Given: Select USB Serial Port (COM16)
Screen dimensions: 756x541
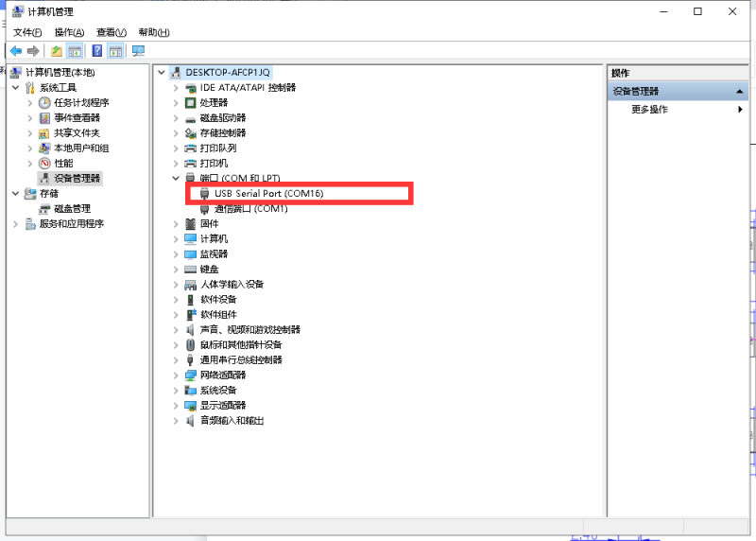Looking at the screenshot, I should [x=268, y=194].
